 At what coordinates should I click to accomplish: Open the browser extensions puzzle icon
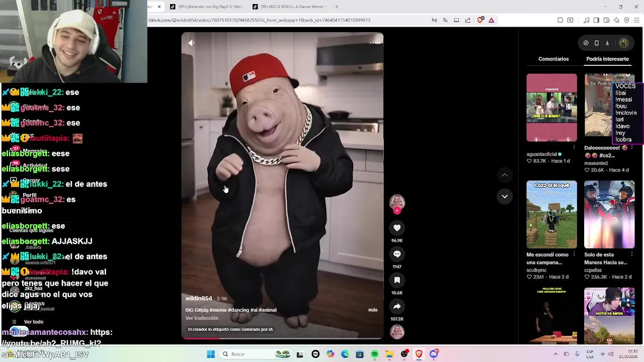[x=560, y=20]
